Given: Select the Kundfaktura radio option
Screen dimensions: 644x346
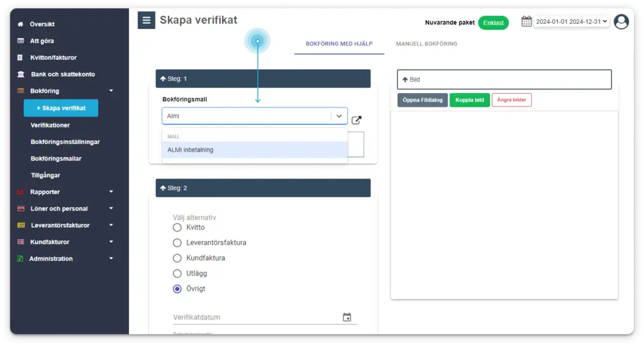Looking at the screenshot, I should coord(177,258).
